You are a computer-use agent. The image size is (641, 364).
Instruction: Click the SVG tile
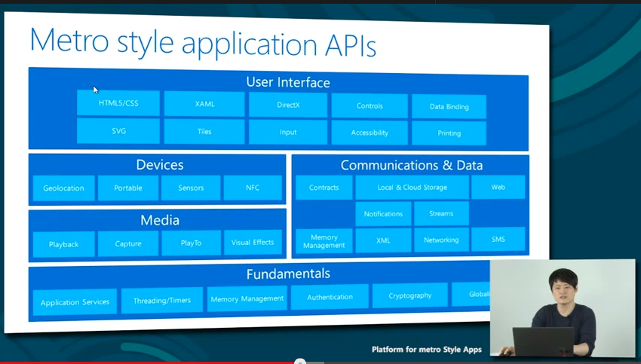pos(118,131)
